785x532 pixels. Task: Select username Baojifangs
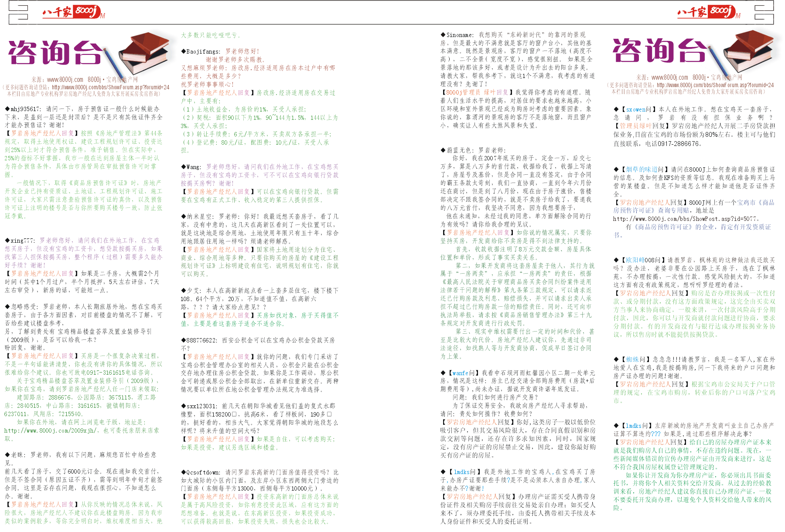tap(203, 51)
